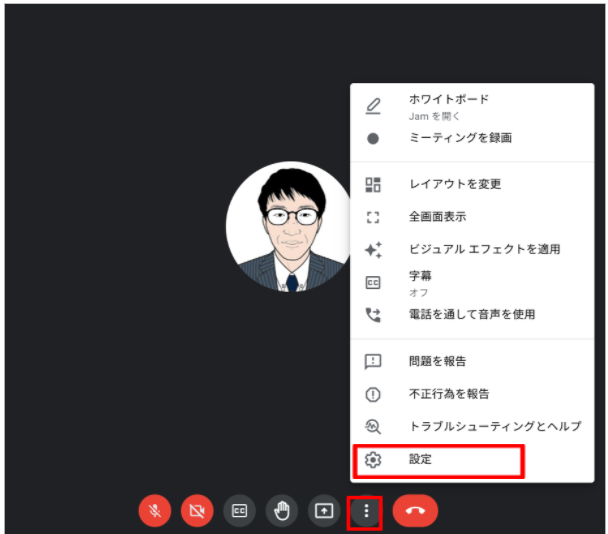Image resolution: width=608 pixels, height=534 pixels.
Task: Click the fullscreen brackets icon
Action: coord(373,217)
